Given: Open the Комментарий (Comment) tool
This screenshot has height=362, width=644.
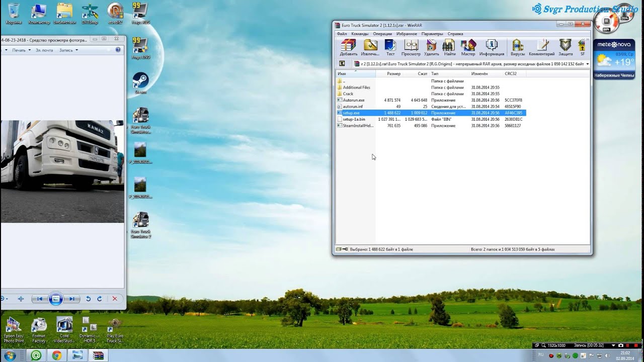Looking at the screenshot, I should [x=542, y=47].
